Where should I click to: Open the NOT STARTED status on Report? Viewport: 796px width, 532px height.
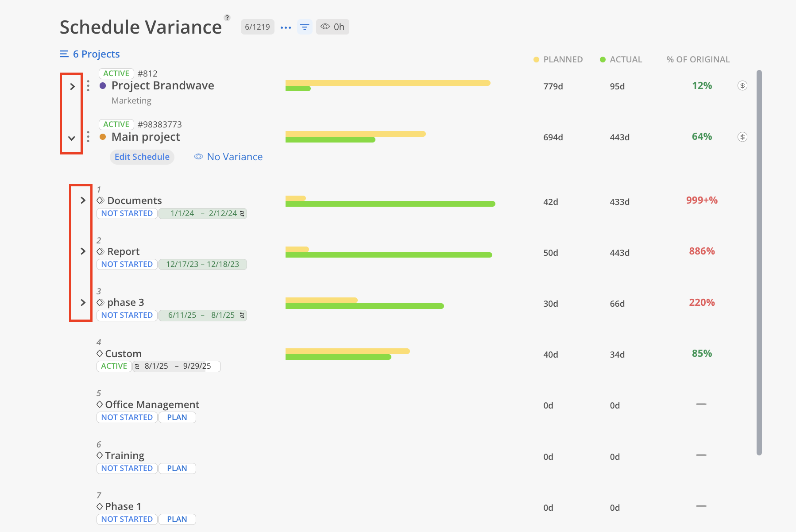[127, 264]
